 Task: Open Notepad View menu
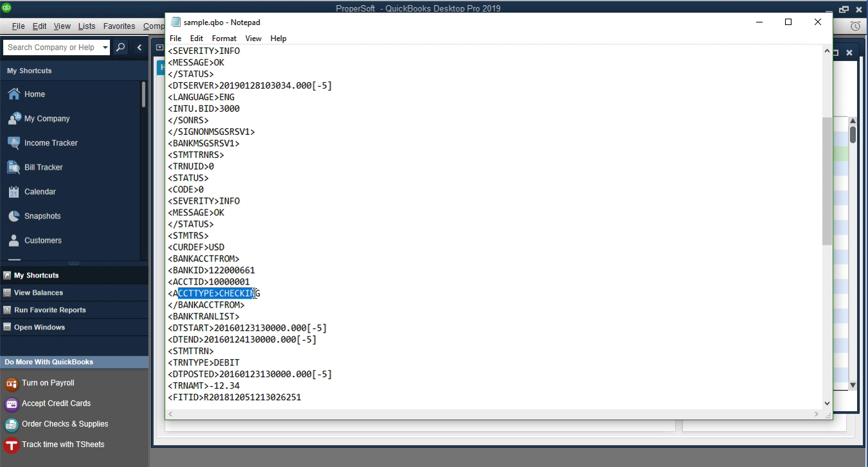coord(253,39)
